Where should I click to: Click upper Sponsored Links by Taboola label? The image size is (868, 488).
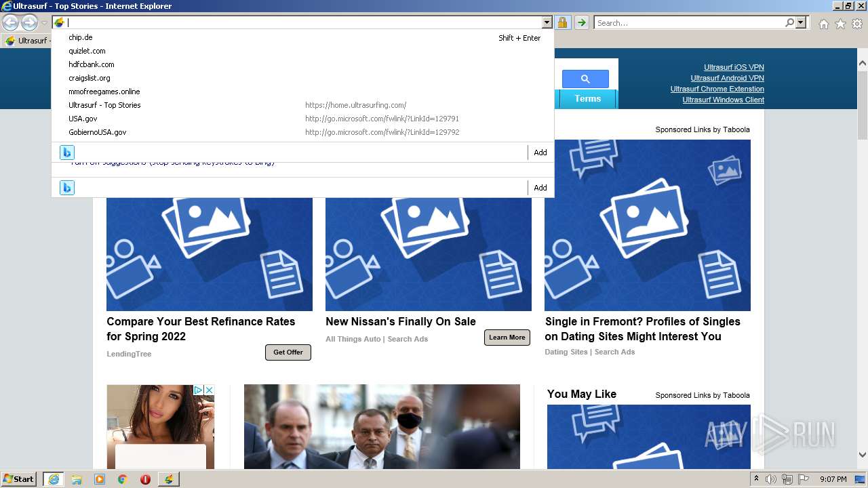703,129
